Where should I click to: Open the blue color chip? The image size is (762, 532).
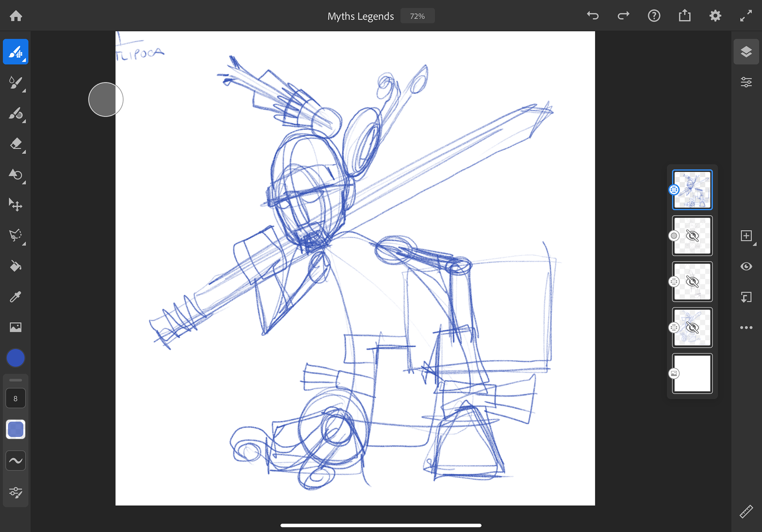15,358
